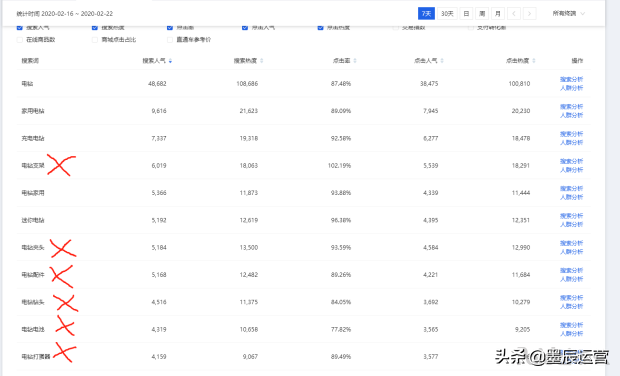This screenshot has height=376, width=620.
Task: Select the 迷你电钻 keyword cell
Action: click(33, 220)
